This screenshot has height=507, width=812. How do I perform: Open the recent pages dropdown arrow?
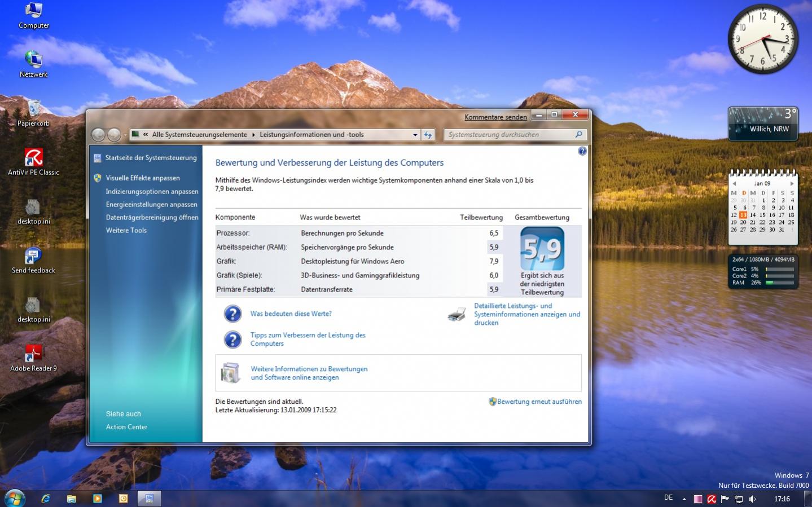(x=125, y=135)
